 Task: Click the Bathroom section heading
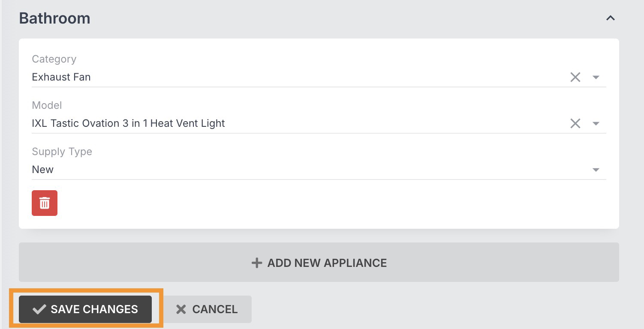tap(55, 18)
